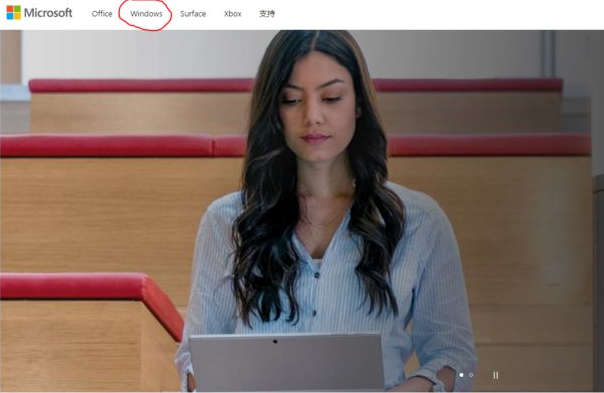
Task: Open the 支持 support link
Action: coord(267,13)
